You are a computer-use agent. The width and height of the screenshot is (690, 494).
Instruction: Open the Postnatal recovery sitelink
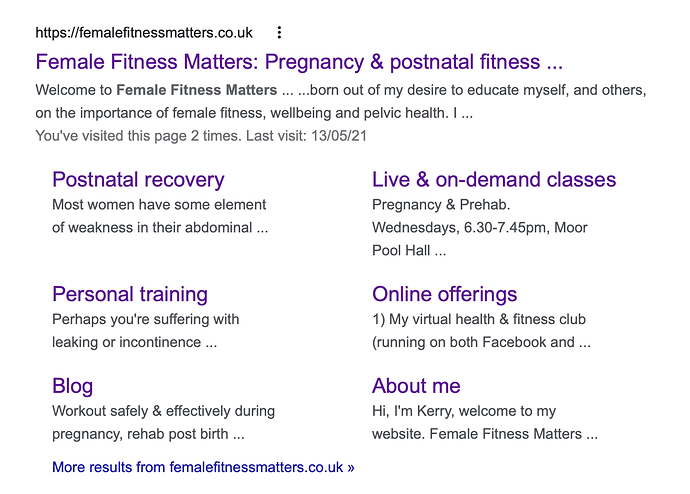click(138, 179)
